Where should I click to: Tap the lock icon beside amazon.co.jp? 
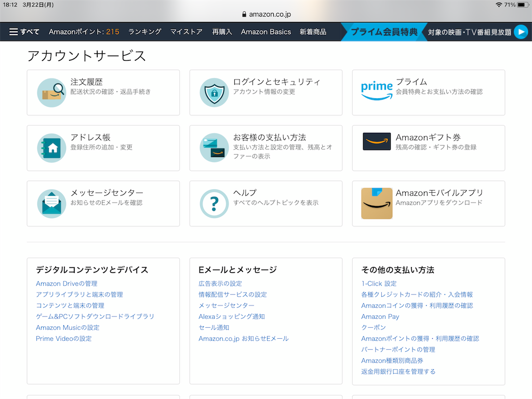point(244,14)
